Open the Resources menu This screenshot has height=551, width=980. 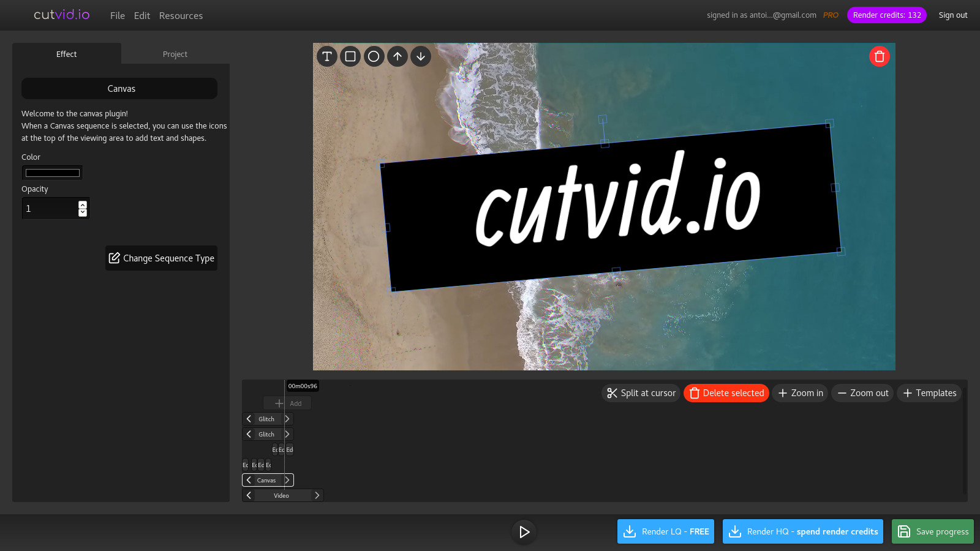tap(181, 16)
